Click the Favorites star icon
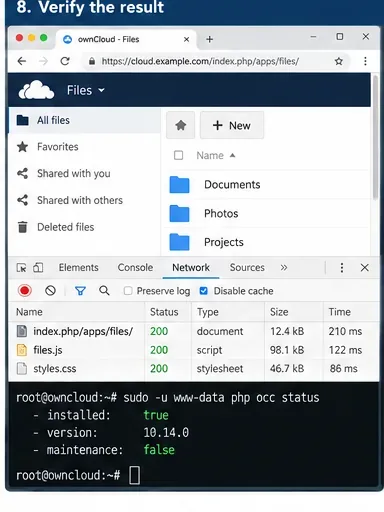The image size is (384, 512). (22, 147)
